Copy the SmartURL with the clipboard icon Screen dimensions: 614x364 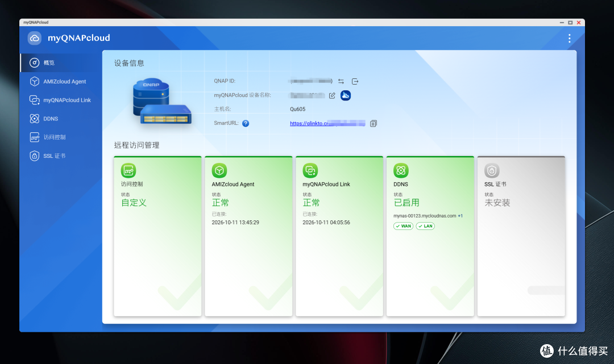(x=373, y=124)
